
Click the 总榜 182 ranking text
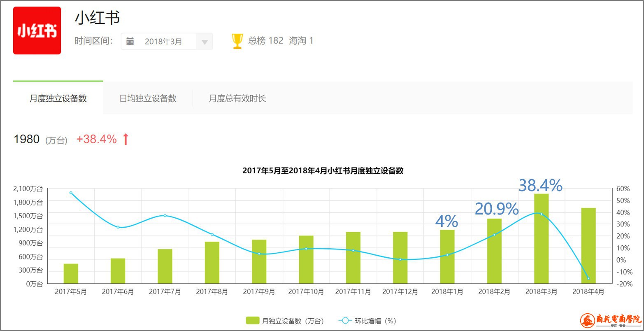pyautogui.click(x=266, y=40)
